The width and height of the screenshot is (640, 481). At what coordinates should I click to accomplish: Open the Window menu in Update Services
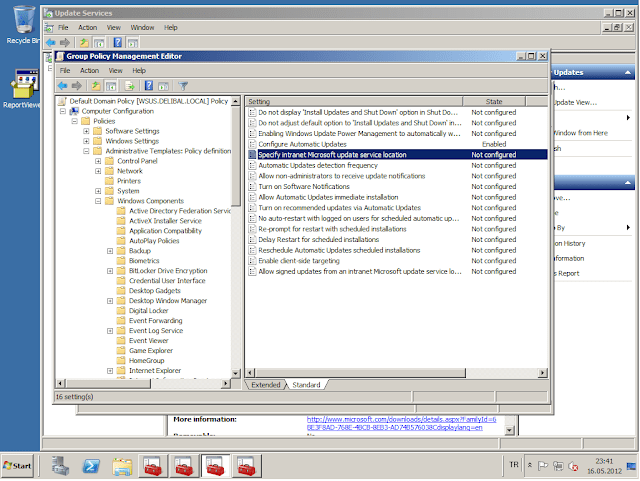(142, 27)
